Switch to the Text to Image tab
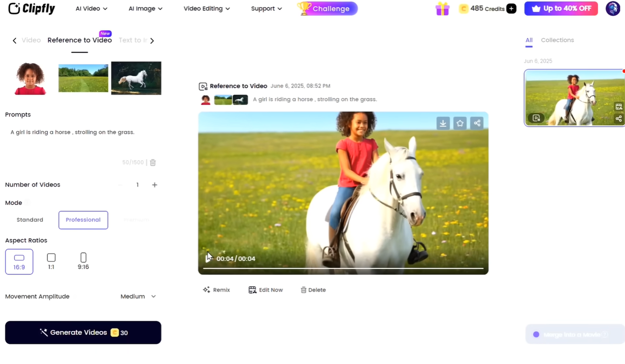The image size is (625, 364). (132, 40)
